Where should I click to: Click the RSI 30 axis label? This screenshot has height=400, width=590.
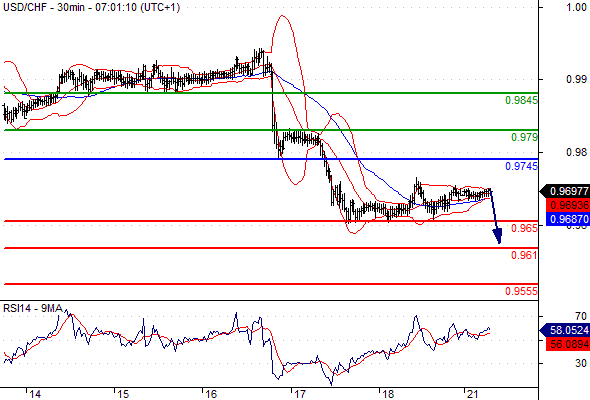(x=581, y=363)
